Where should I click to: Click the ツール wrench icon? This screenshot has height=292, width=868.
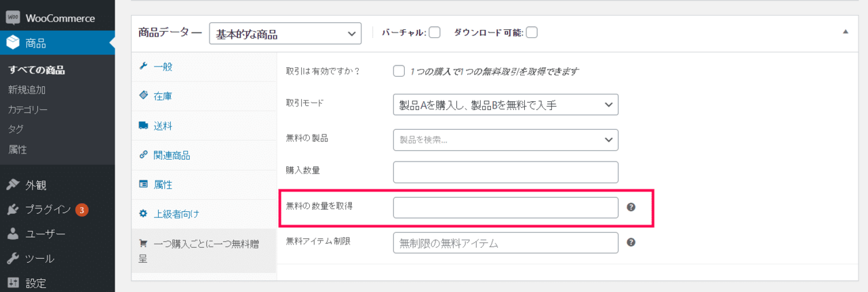click(13, 259)
